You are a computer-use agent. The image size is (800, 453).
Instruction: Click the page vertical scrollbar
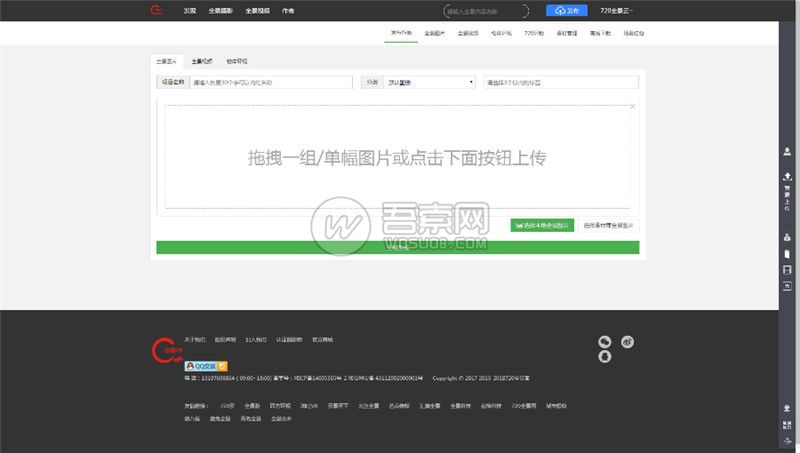point(796,226)
